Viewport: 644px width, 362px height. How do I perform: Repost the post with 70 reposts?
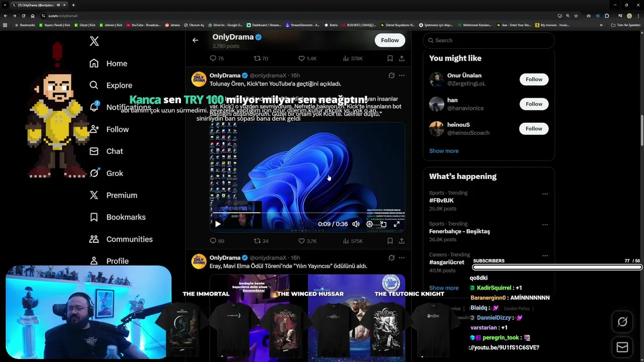point(261,58)
